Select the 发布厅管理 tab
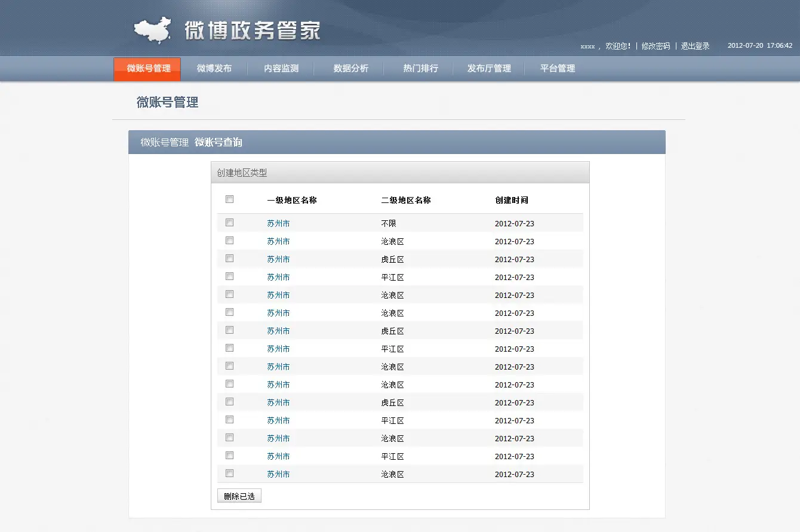800x532 pixels. coord(489,69)
